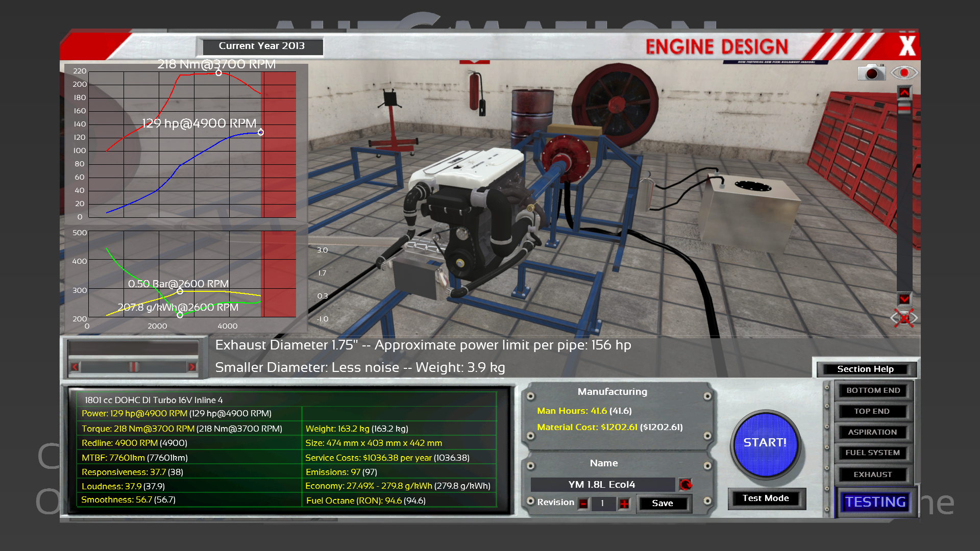Switch to FUEL SYSTEM tab
Image resolution: width=980 pixels, height=551 pixels.
tap(873, 453)
